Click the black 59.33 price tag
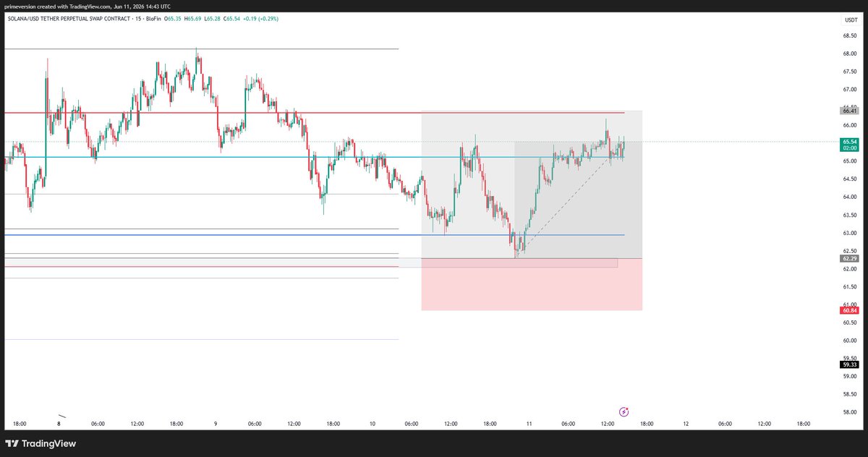 (x=849, y=364)
